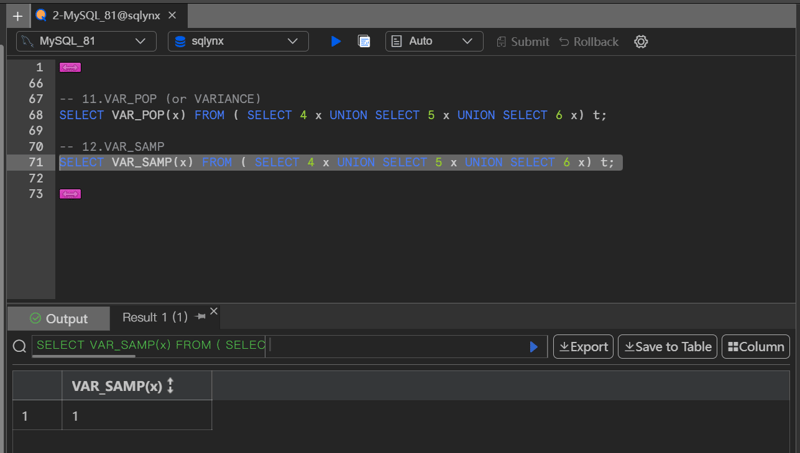800x453 pixels.
Task: Click line number 68 in the gutter
Action: (x=36, y=115)
